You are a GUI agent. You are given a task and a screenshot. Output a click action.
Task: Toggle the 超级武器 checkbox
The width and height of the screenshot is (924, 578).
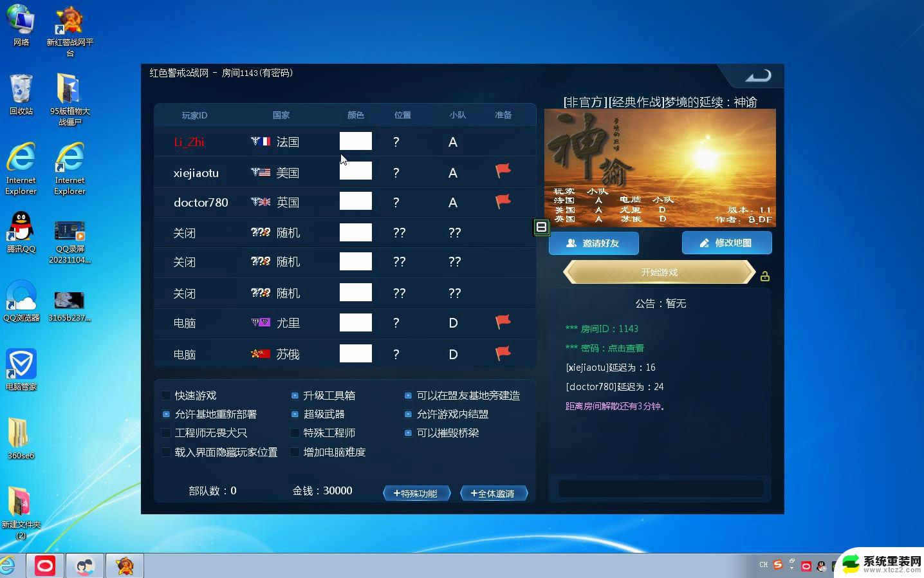[x=295, y=414]
